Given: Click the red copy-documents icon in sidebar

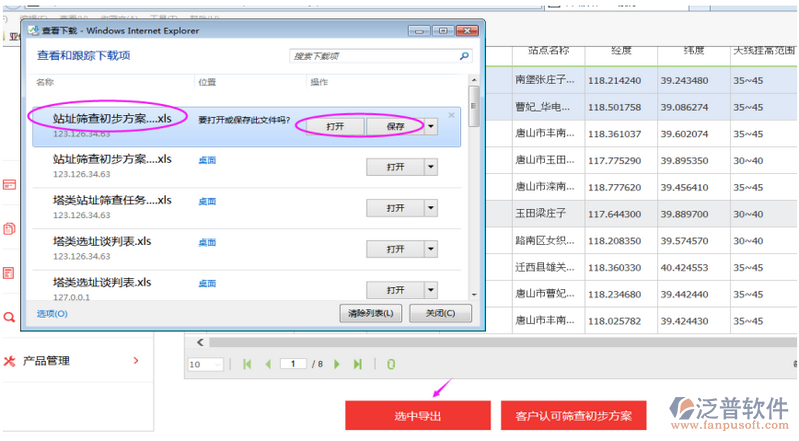Looking at the screenshot, I should [x=9, y=228].
